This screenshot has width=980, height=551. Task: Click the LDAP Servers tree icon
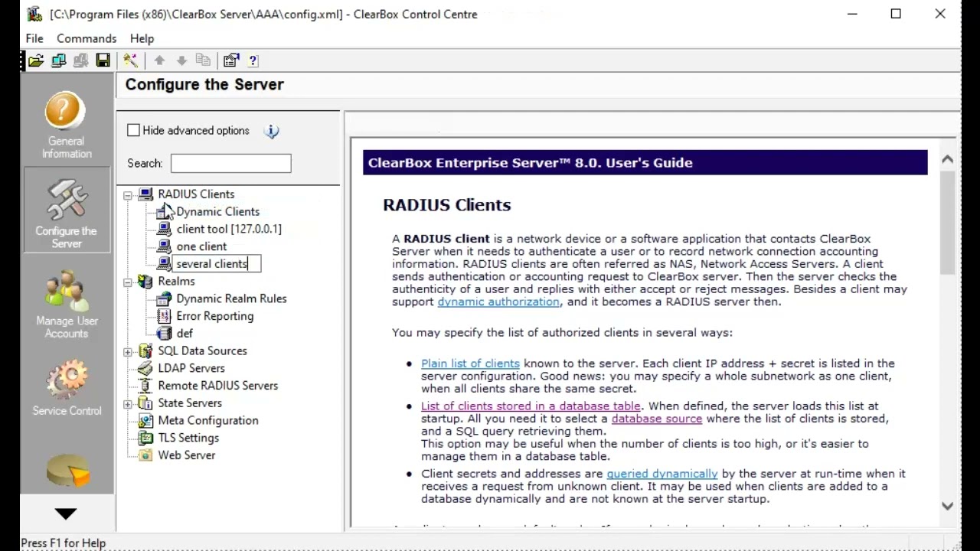(x=145, y=368)
